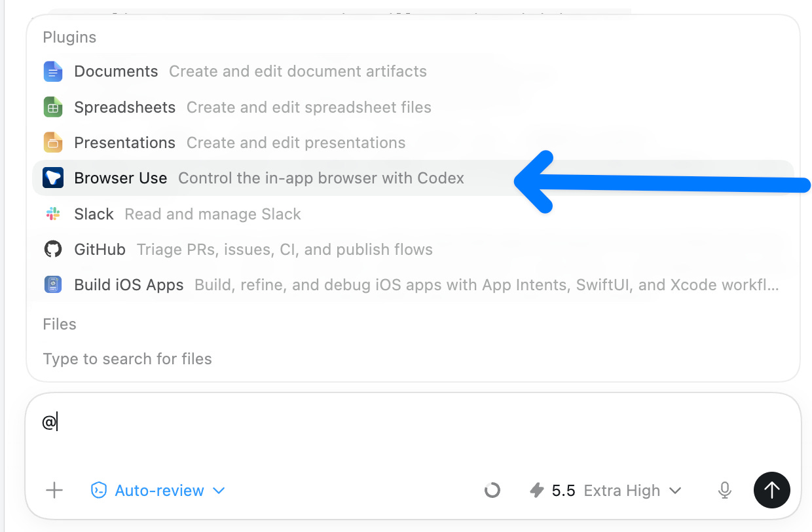Click the Documents plugin icon
Viewport: 812px width, 532px height.
(x=53, y=71)
